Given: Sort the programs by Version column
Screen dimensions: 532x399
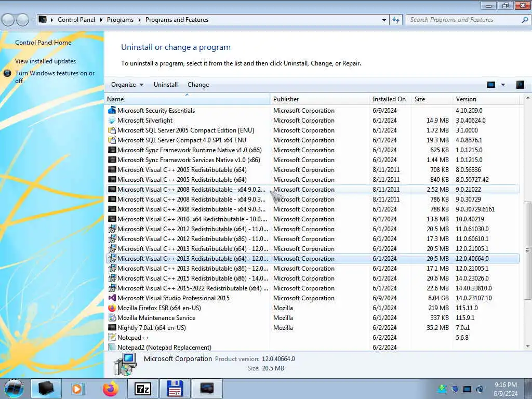Looking at the screenshot, I should 486,99.
